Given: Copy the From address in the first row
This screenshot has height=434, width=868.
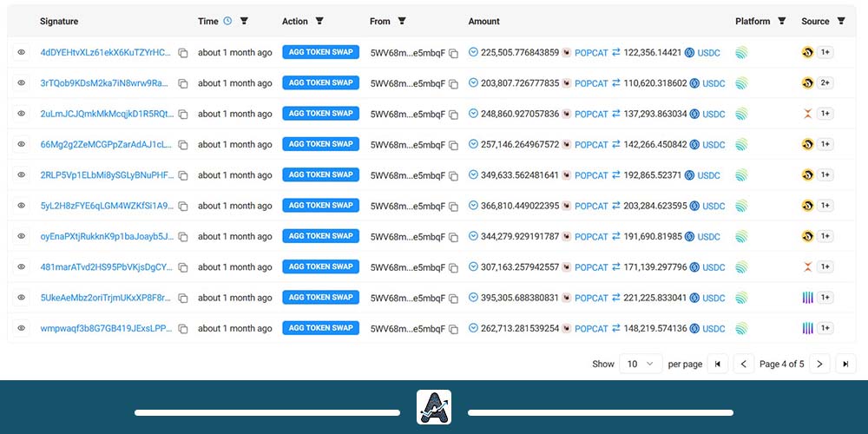Looking at the screenshot, I should 453,53.
